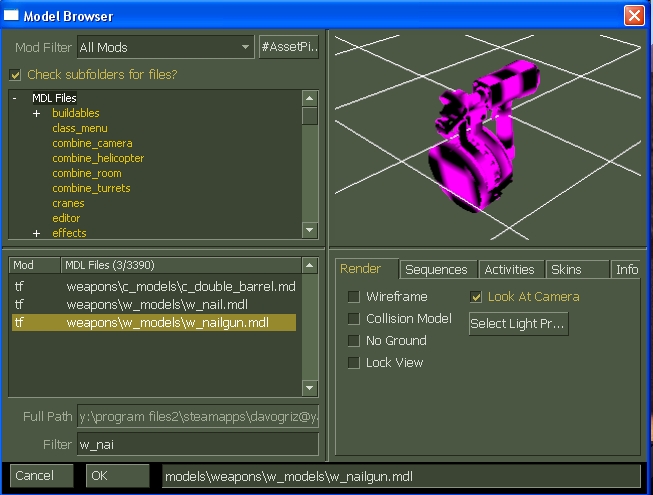Open the Mod Filter dropdown
The image size is (653, 495).
tap(165, 47)
